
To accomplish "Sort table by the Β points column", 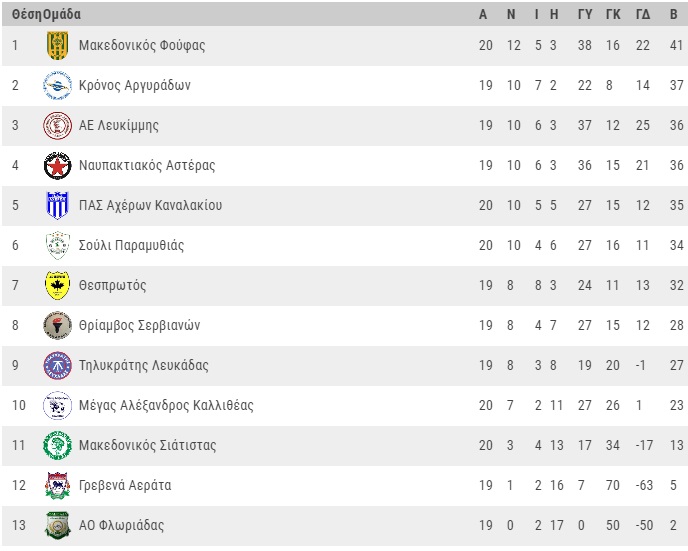I will pyautogui.click(x=674, y=14).
